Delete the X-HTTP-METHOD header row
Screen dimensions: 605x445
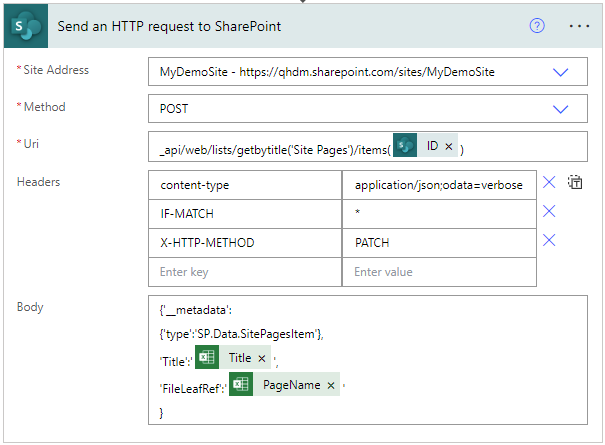549,240
